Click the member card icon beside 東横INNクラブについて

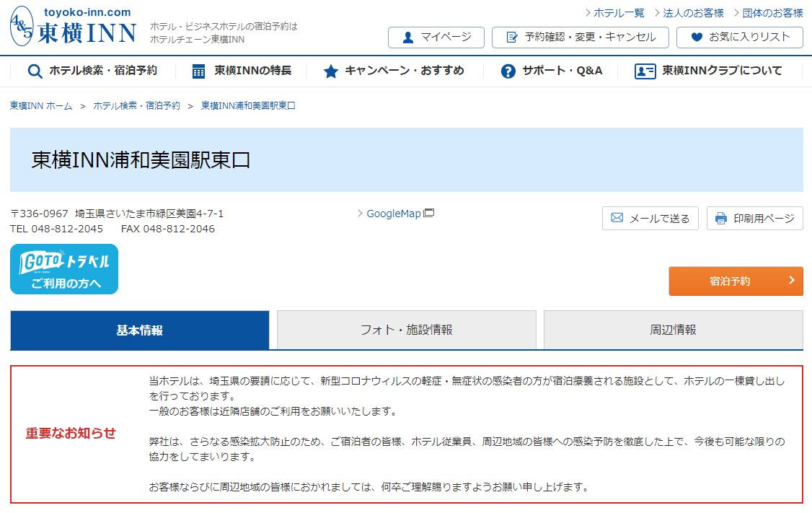645,71
